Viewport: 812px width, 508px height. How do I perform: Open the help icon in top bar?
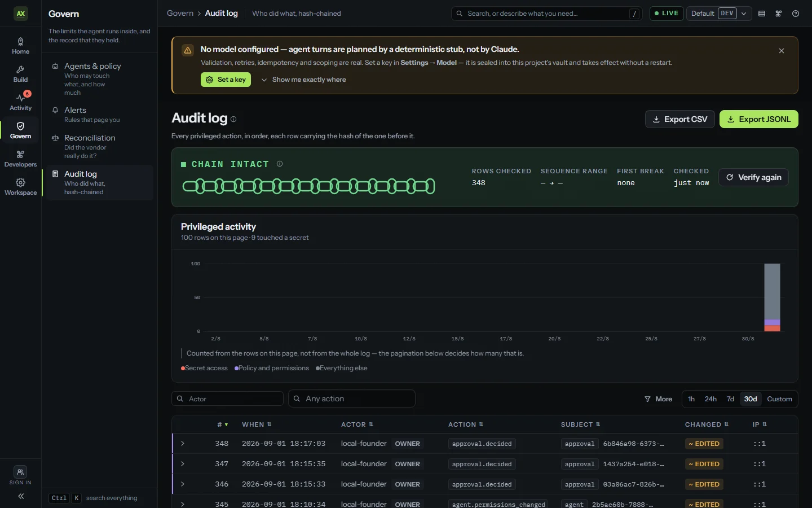point(796,14)
